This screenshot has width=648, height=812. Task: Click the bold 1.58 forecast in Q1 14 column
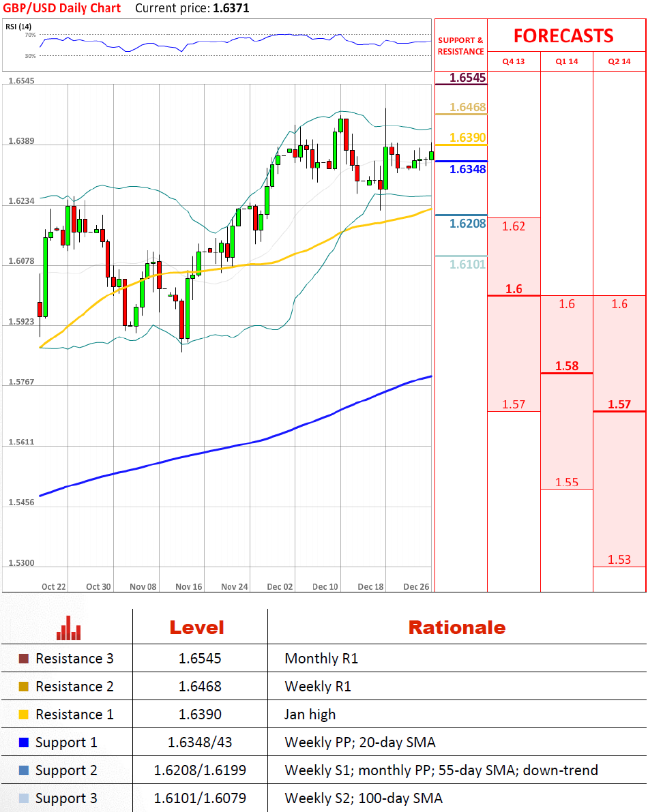coord(567,366)
